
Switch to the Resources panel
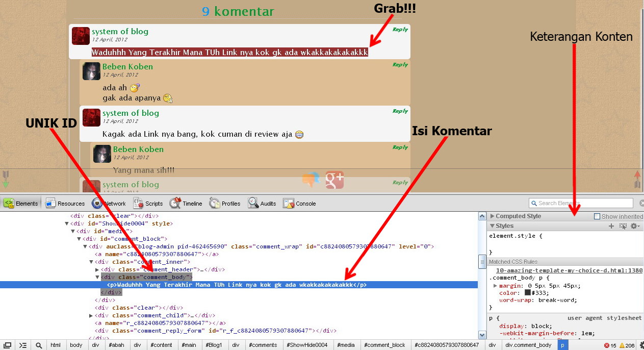(65, 204)
